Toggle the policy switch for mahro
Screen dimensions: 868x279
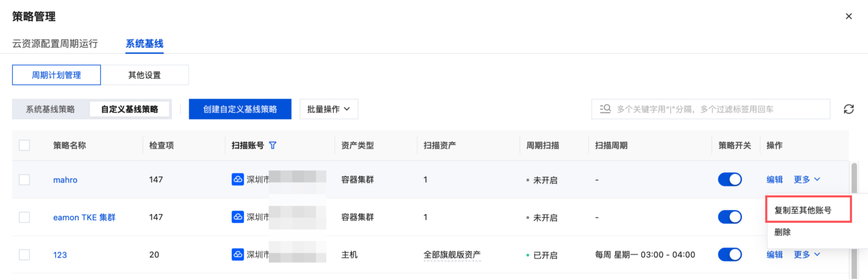point(730,179)
